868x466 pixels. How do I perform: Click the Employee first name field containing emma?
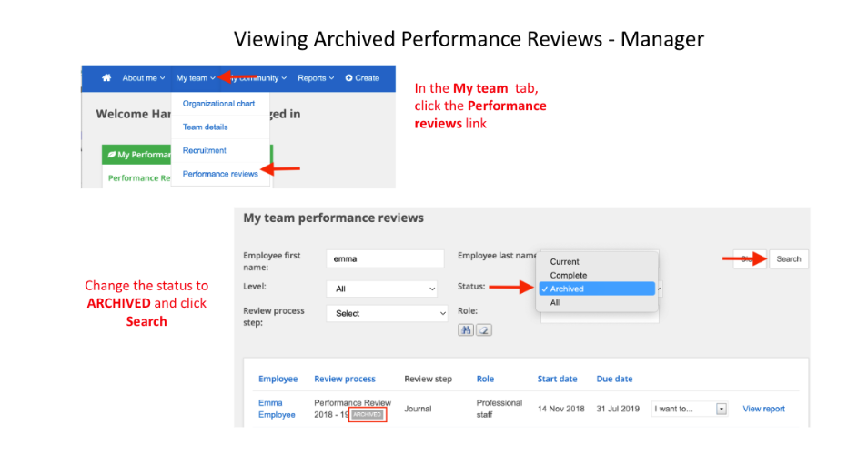point(385,259)
